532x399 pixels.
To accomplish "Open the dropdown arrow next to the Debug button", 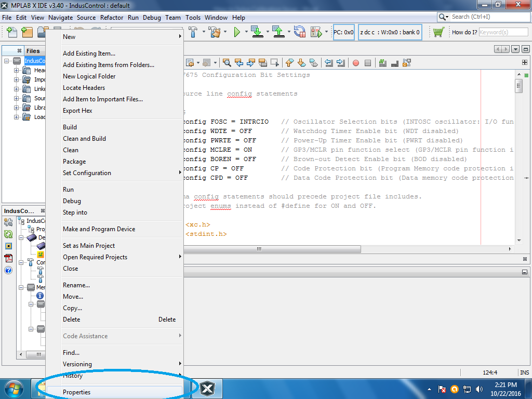I will click(268, 32).
